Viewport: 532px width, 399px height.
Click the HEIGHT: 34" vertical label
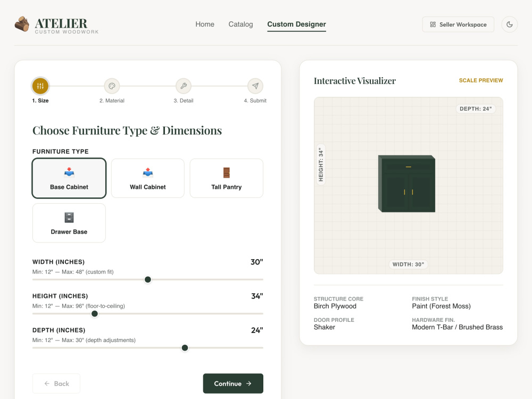coord(321,164)
